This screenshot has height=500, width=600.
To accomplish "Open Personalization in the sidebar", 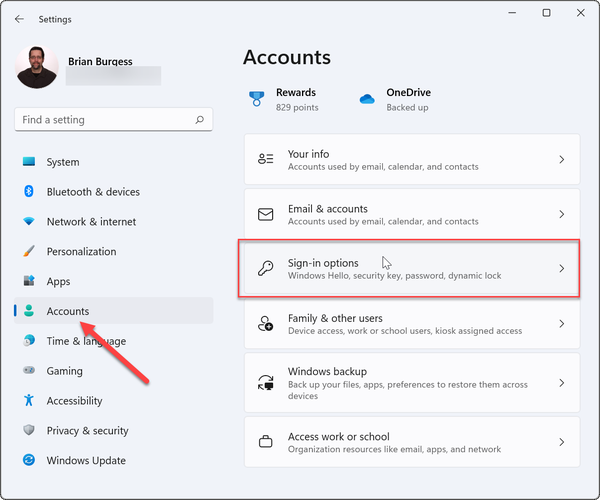I will [x=81, y=252].
